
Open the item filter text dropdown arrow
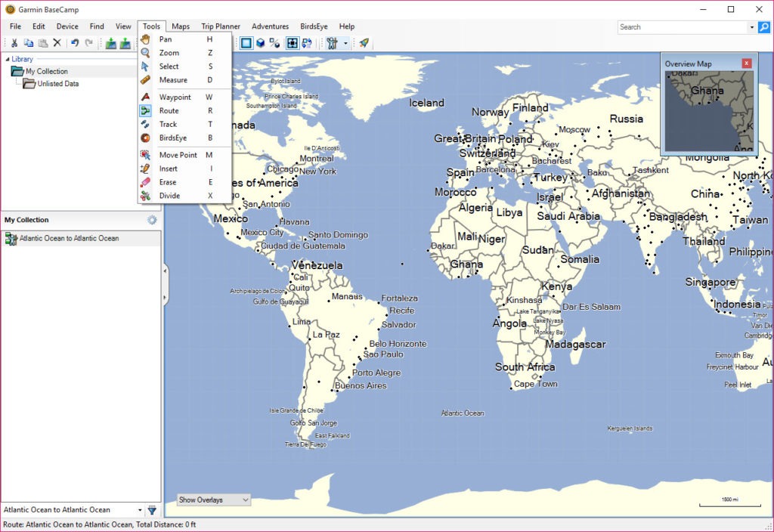(140, 510)
